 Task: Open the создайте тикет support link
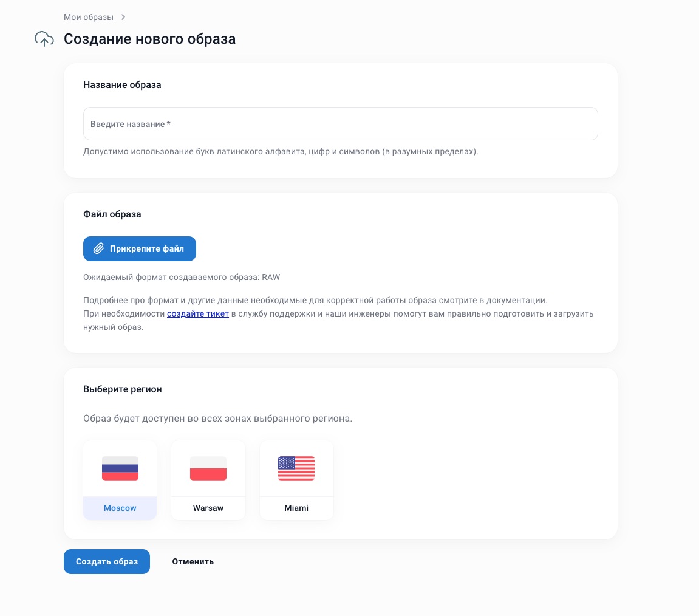(198, 313)
